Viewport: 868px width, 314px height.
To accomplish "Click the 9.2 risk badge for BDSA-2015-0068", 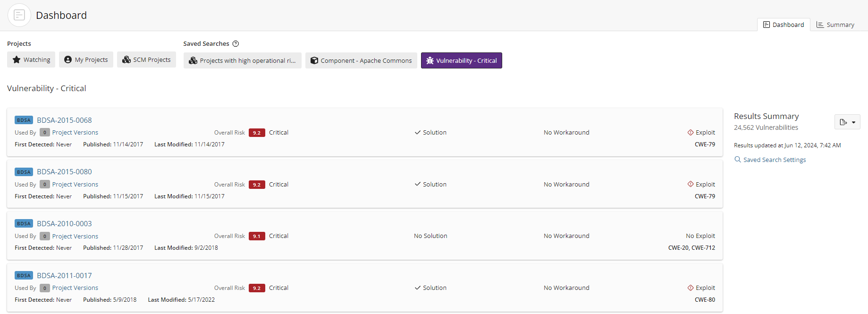I will coord(257,133).
